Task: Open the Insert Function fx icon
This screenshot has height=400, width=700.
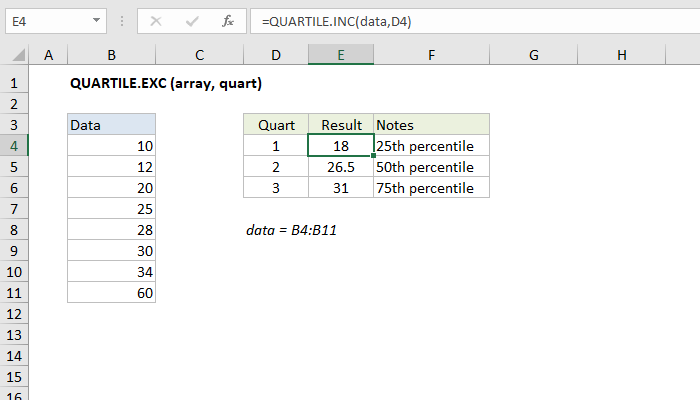Action: (x=228, y=21)
